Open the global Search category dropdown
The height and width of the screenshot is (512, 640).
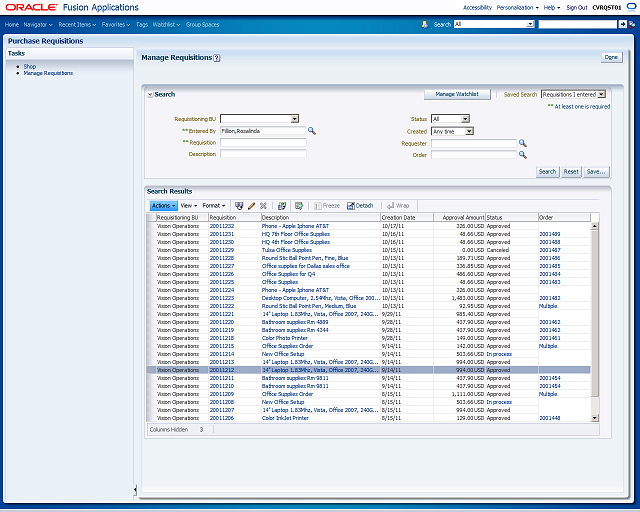tap(530, 24)
